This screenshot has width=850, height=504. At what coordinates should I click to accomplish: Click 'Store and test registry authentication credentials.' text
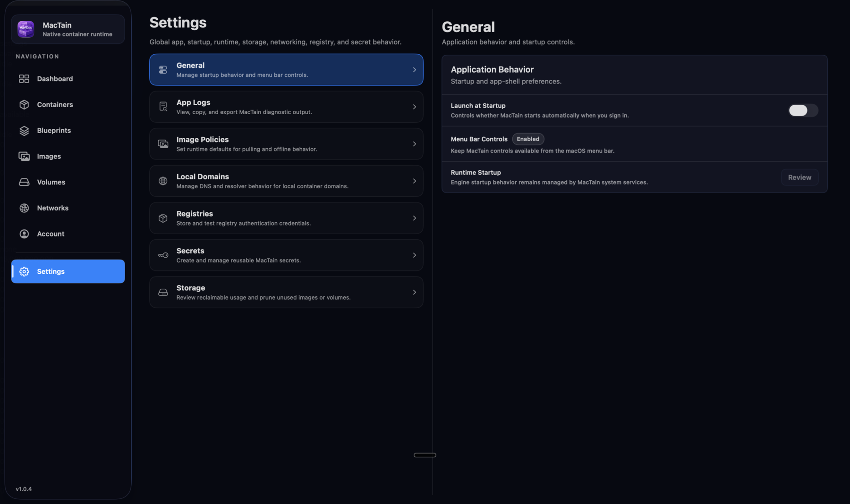click(x=244, y=223)
